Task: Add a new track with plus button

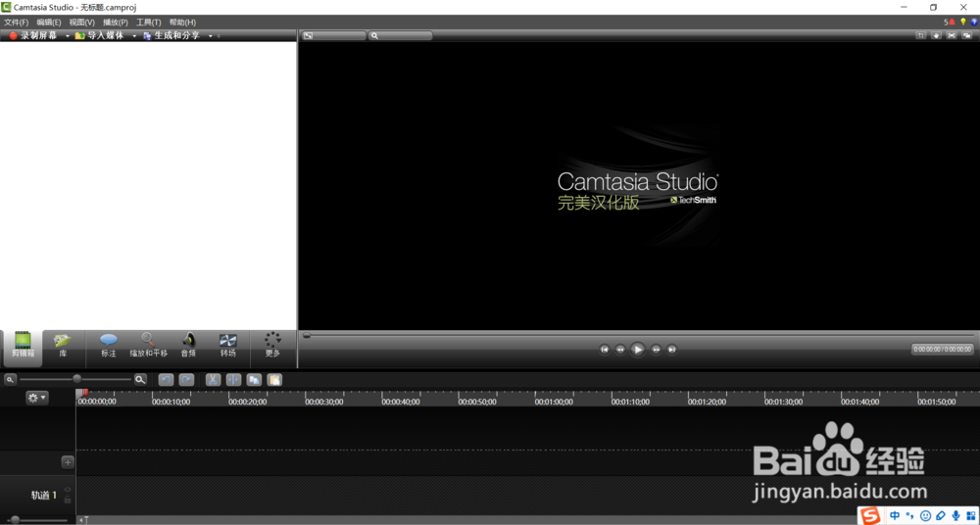Action: [x=69, y=462]
